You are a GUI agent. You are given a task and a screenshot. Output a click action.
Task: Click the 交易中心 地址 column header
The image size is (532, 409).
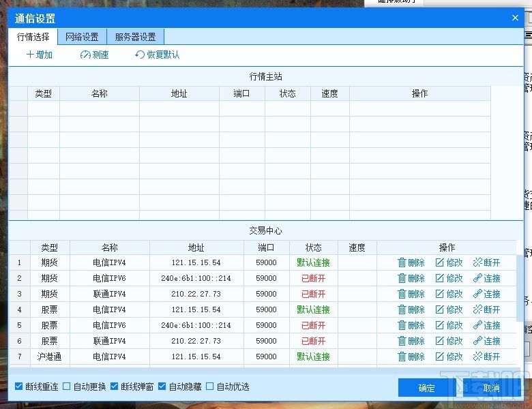[196, 247]
